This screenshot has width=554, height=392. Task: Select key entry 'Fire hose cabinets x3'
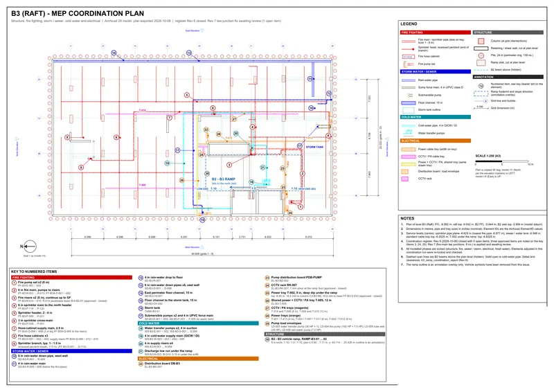(x=33, y=336)
